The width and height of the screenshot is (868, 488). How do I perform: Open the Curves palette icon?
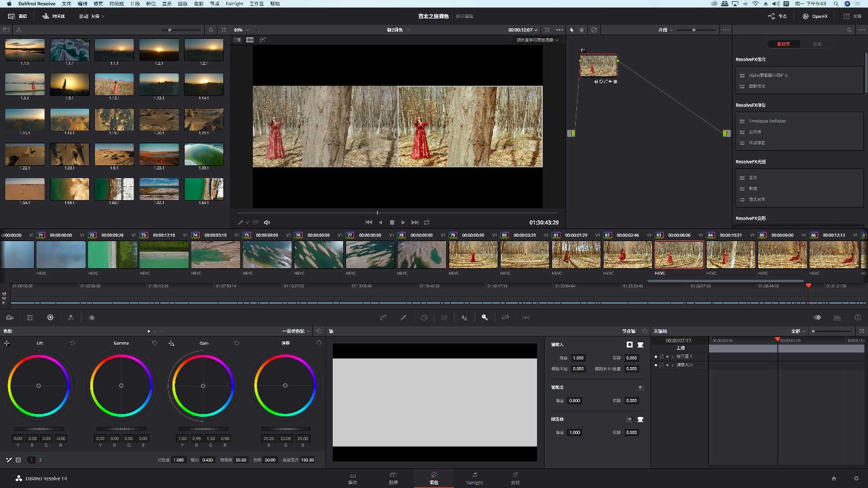[x=383, y=317]
